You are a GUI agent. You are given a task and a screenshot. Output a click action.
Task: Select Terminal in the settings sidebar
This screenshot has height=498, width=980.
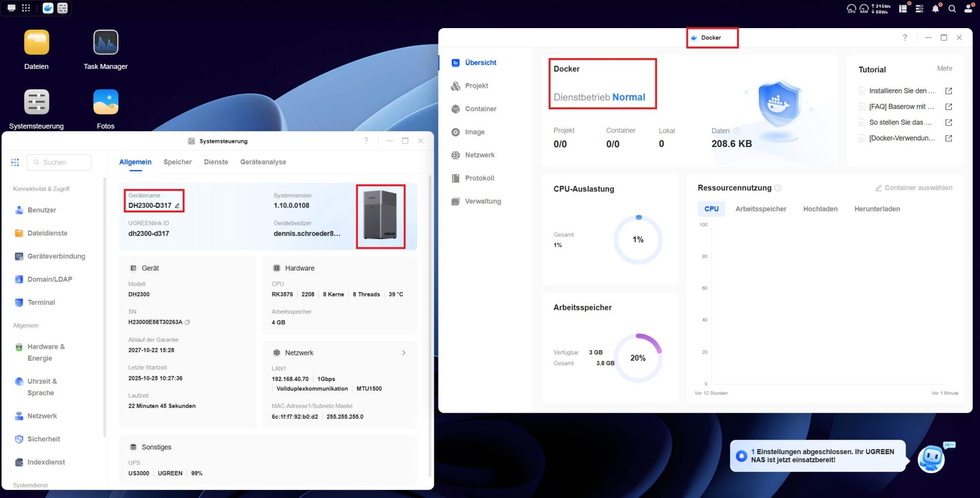(41, 302)
